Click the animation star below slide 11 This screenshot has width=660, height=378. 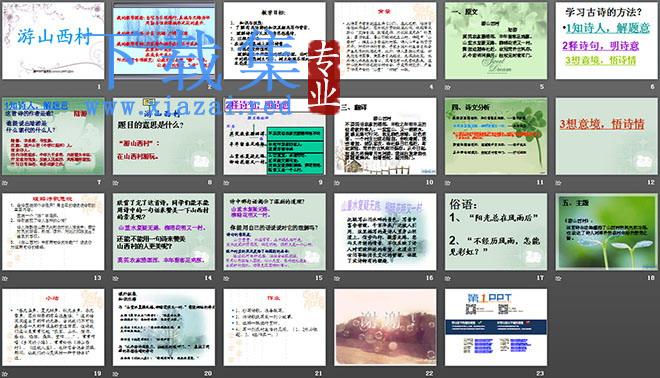(448, 183)
